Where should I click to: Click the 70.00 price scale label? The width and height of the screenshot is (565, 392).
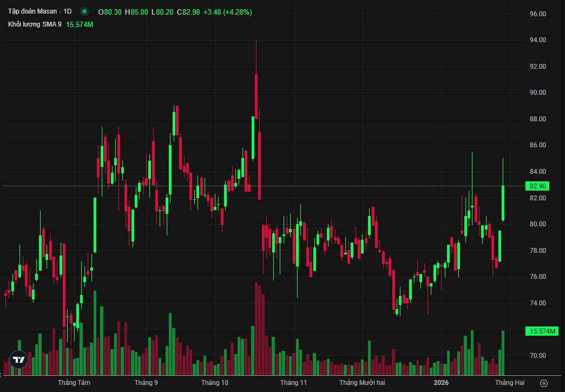[x=537, y=356]
